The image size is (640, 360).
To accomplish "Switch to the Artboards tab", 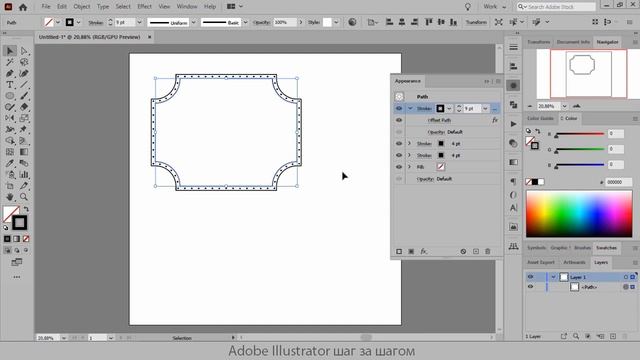I will pyautogui.click(x=574, y=262).
